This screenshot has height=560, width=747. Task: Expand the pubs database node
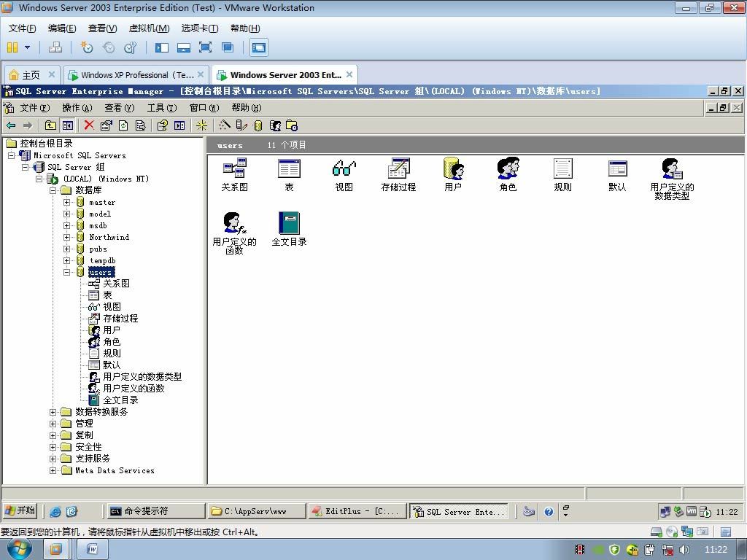pyautogui.click(x=66, y=249)
